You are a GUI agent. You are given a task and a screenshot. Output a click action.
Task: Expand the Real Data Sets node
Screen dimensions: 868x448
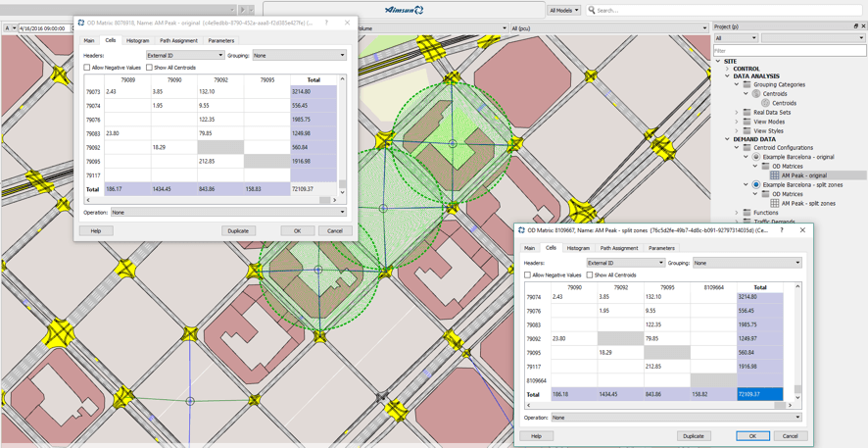[737, 113]
